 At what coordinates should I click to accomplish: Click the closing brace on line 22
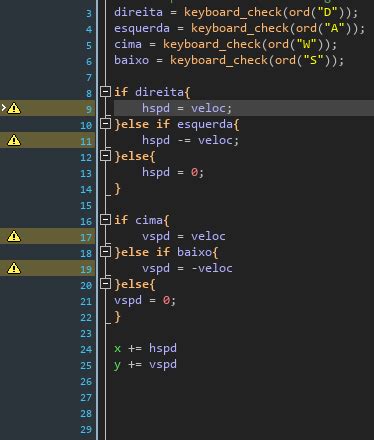tap(117, 317)
